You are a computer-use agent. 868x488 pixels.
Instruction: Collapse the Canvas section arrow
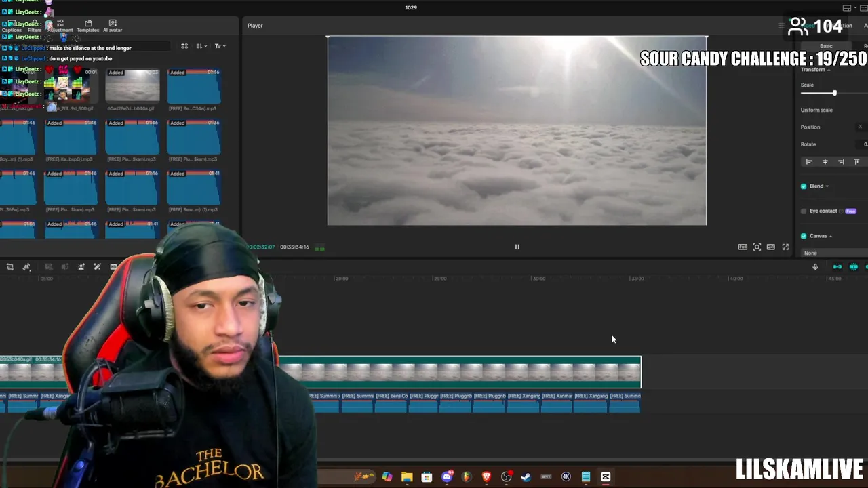[x=831, y=236]
